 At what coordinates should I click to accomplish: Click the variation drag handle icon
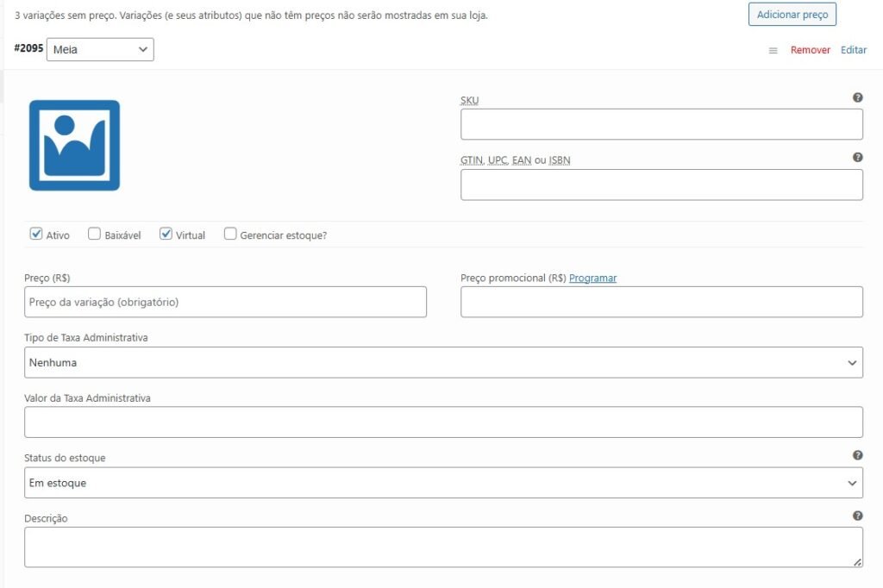coord(773,51)
